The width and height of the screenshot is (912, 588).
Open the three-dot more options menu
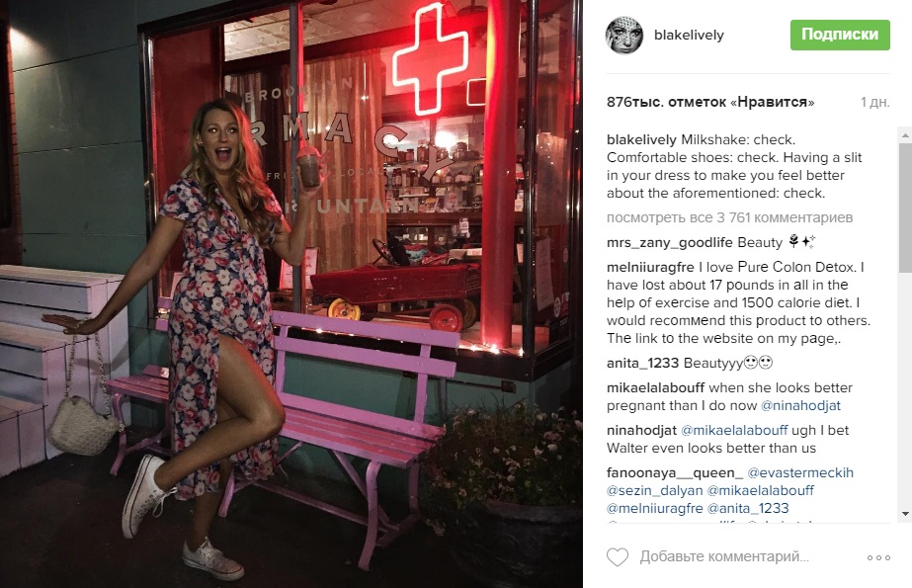878,557
